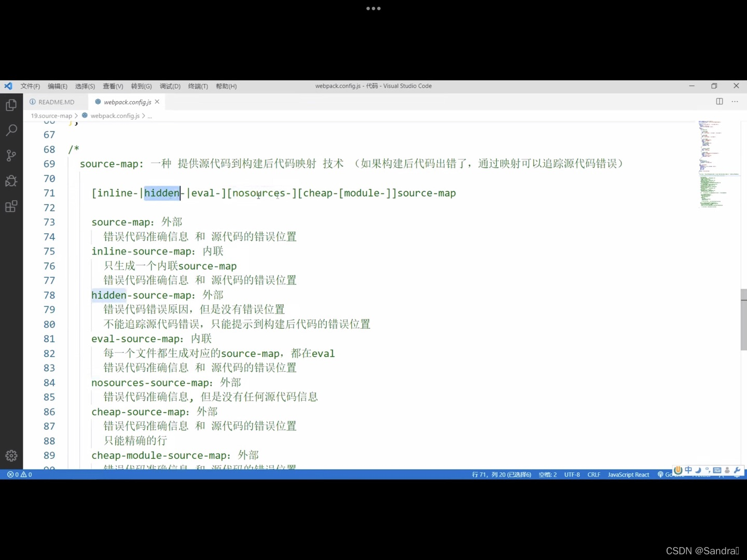The width and height of the screenshot is (747, 560).
Task: Open the 帮助(H) menu
Action: pos(226,86)
